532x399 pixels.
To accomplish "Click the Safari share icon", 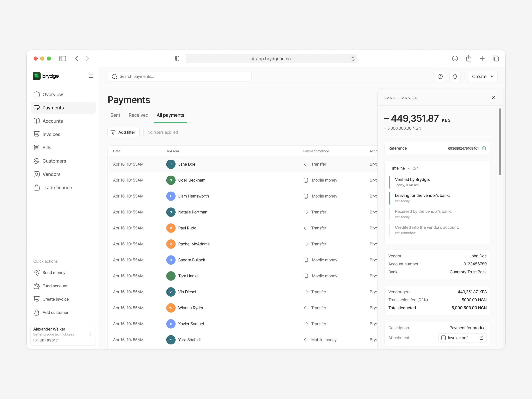I will (x=468, y=59).
